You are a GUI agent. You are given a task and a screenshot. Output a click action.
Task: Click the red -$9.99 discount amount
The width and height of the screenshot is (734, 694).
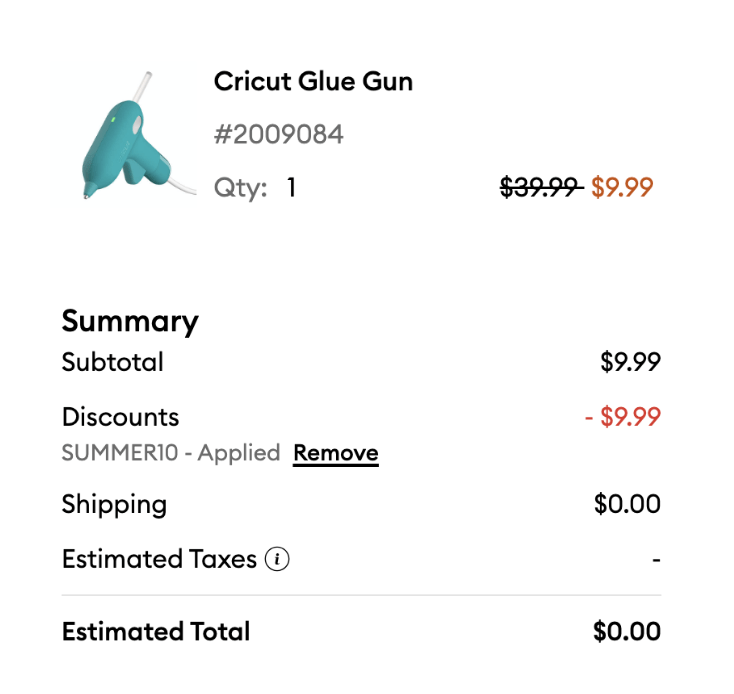(x=622, y=417)
